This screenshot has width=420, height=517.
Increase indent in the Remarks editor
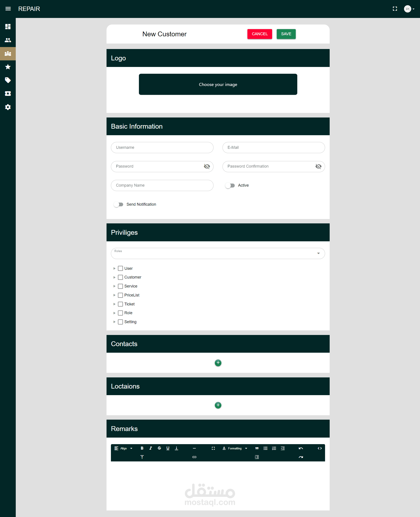pos(257,457)
